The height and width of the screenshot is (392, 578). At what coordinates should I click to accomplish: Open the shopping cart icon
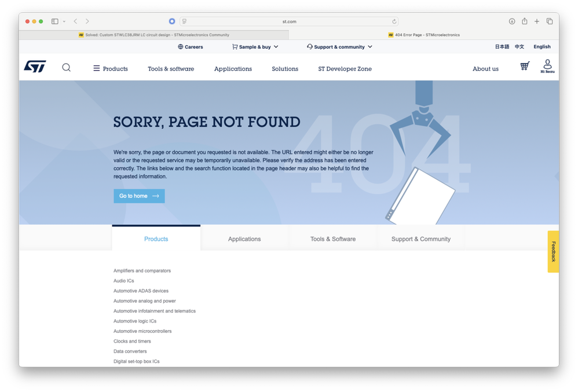tap(525, 66)
